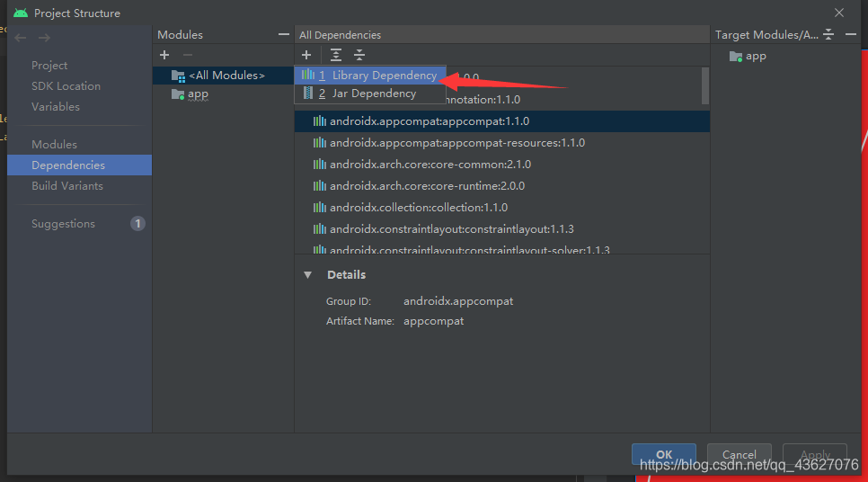Select appcompat-resources:1.1.0 dependency

click(502, 143)
